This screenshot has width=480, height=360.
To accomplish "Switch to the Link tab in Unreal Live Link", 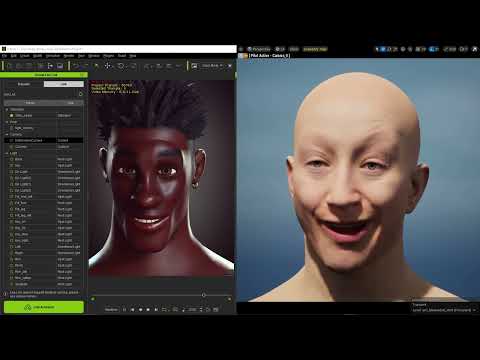I will (64, 84).
